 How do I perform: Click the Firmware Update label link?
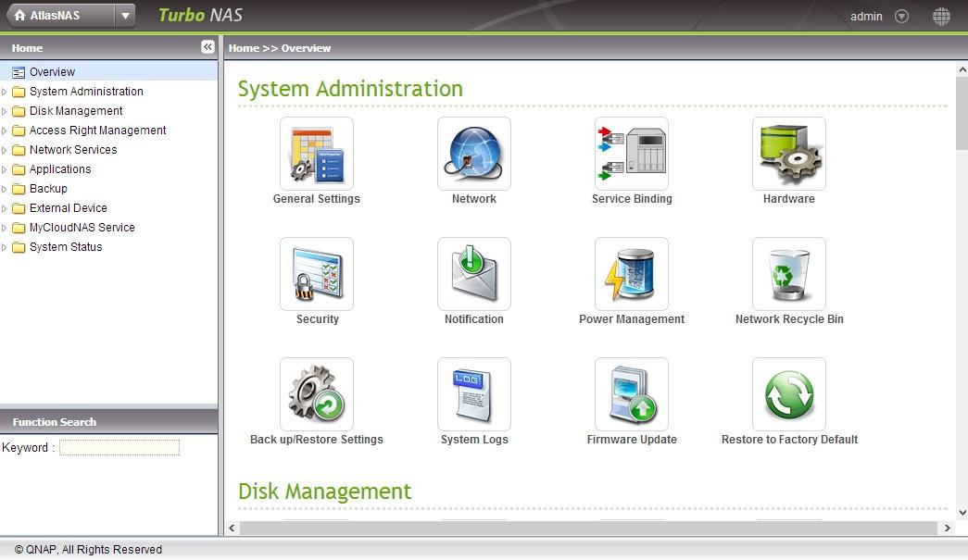[x=632, y=439]
